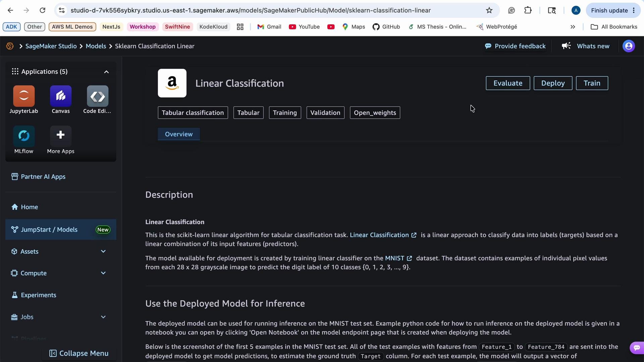Open the GitHub bookmark
The width and height of the screenshot is (644, 362).
point(386,27)
